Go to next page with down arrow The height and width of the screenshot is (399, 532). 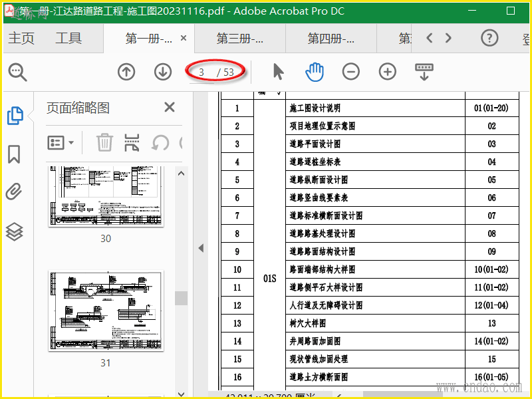pyautogui.click(x=163, y=72)
